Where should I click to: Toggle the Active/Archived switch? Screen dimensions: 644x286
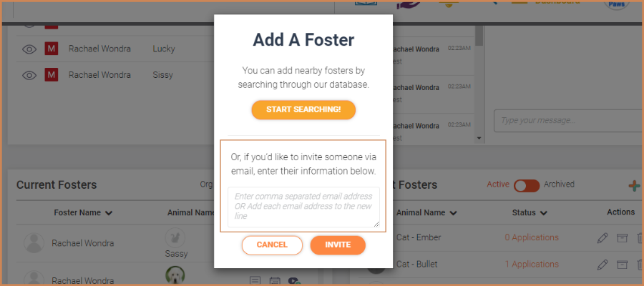click(527, 185)
